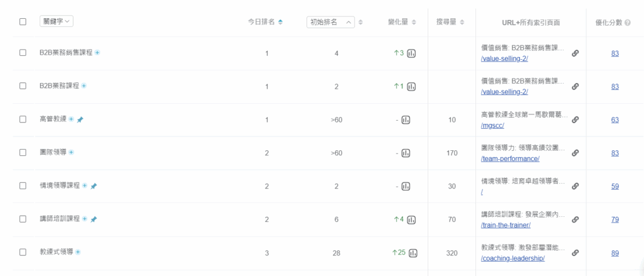Sort by 搜尋量 column
This screenshot has height=276, width=644.
pyautogui.click(x=450, y=22)
